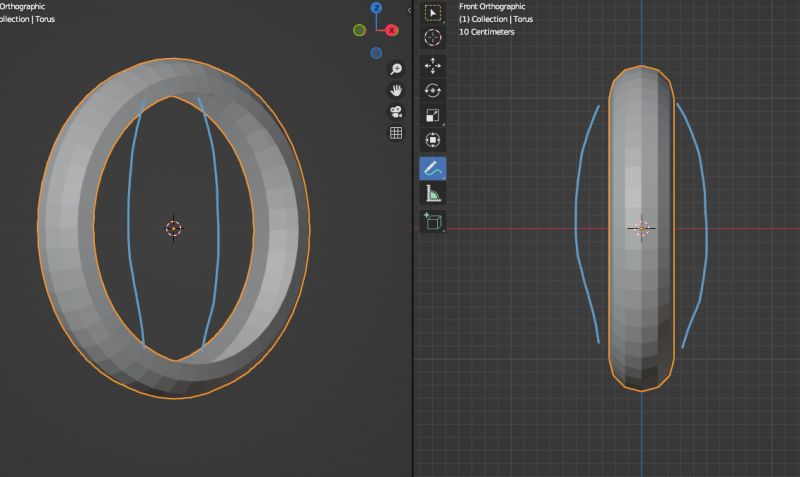Click the 3D cursor in left viewport
800x477 pixels.
[173, 229]
